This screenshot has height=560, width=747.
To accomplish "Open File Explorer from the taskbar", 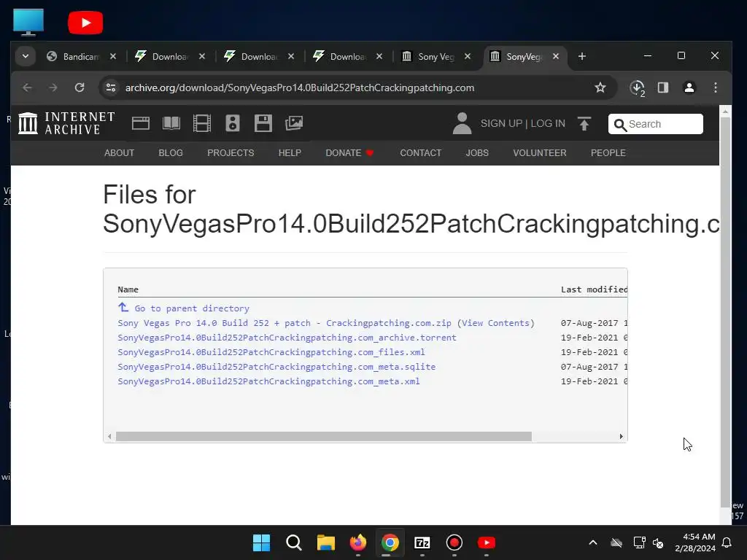I will click(326, 542).
